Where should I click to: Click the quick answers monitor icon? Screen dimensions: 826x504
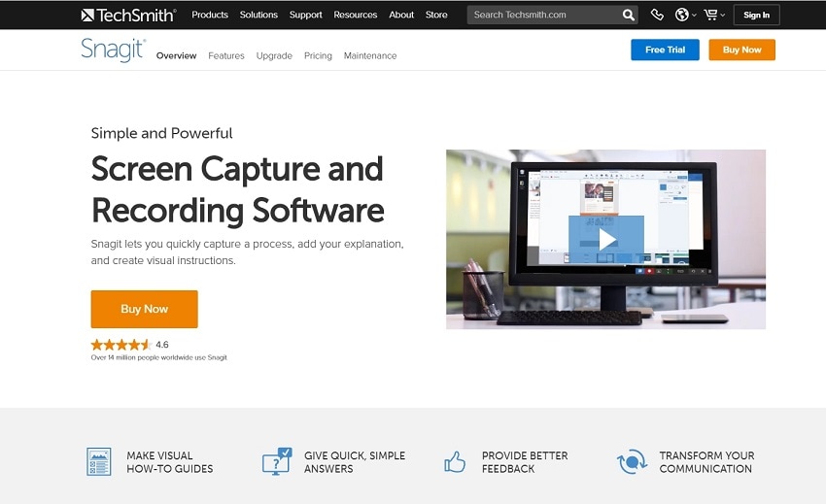(277, 461)
